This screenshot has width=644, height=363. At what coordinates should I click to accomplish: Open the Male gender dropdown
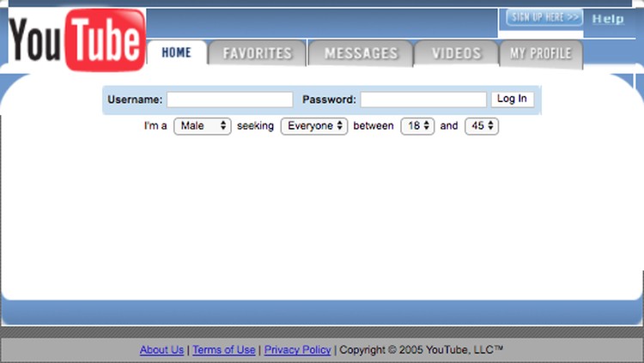[x=203, y=126]
